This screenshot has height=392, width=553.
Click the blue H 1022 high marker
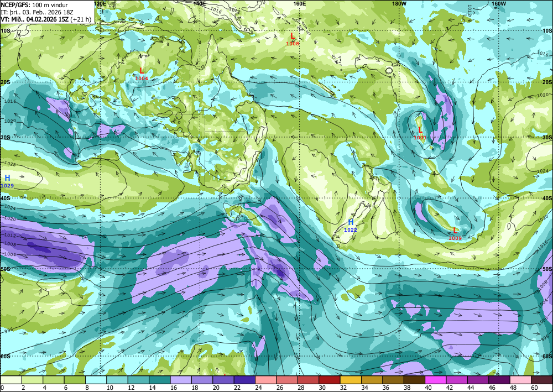351,226
